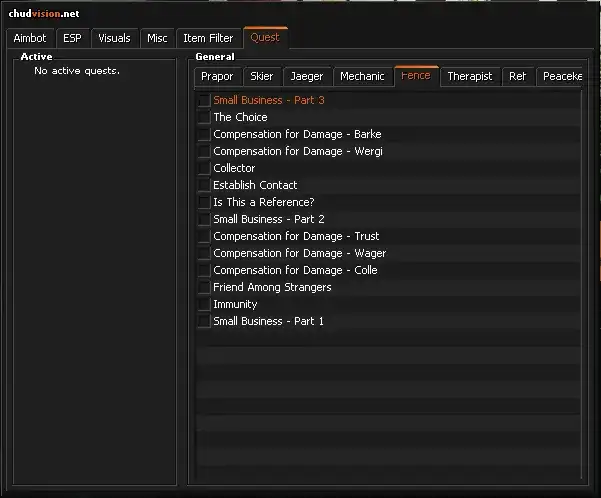Enable Is This a Reference? quest
The image size is (601, 498).
204,203
